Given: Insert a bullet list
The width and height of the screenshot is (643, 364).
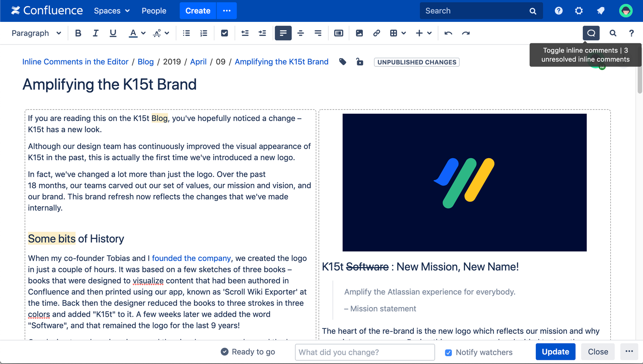Looking at the screenshot, I should 186,33.
